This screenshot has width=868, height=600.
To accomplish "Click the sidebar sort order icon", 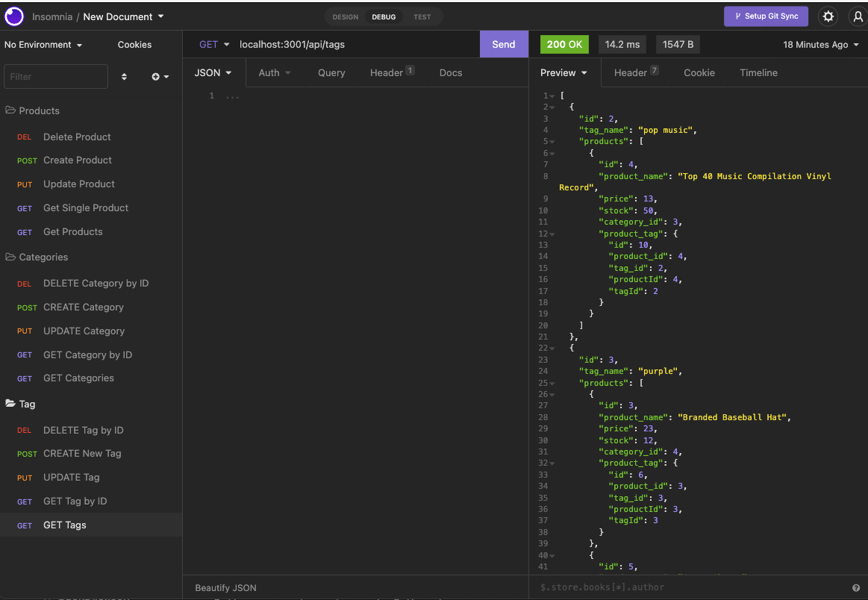I will tap(124, 76).
